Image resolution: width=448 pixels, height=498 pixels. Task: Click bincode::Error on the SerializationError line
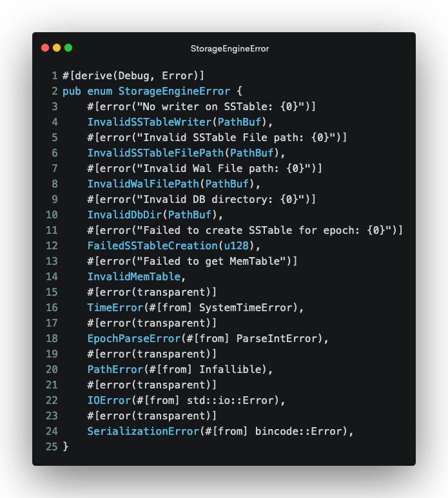(298, 431)
